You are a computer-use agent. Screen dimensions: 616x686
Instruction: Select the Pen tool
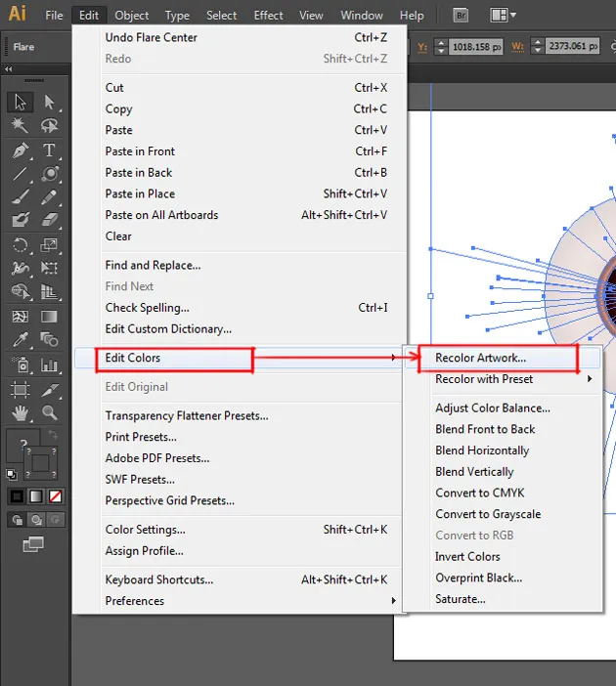tap(21, 151)
